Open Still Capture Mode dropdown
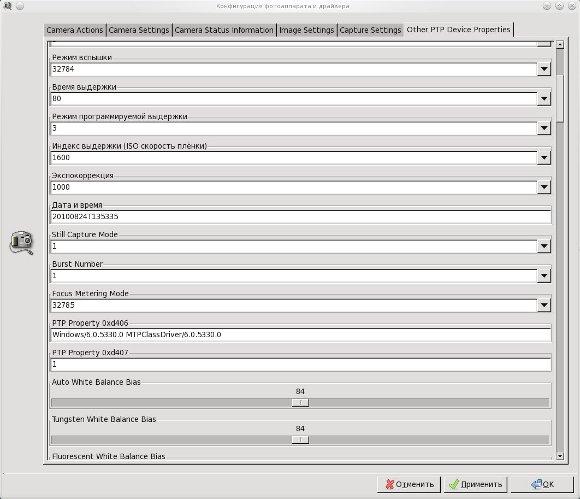 pyautogui.click(x=544, y=246)
